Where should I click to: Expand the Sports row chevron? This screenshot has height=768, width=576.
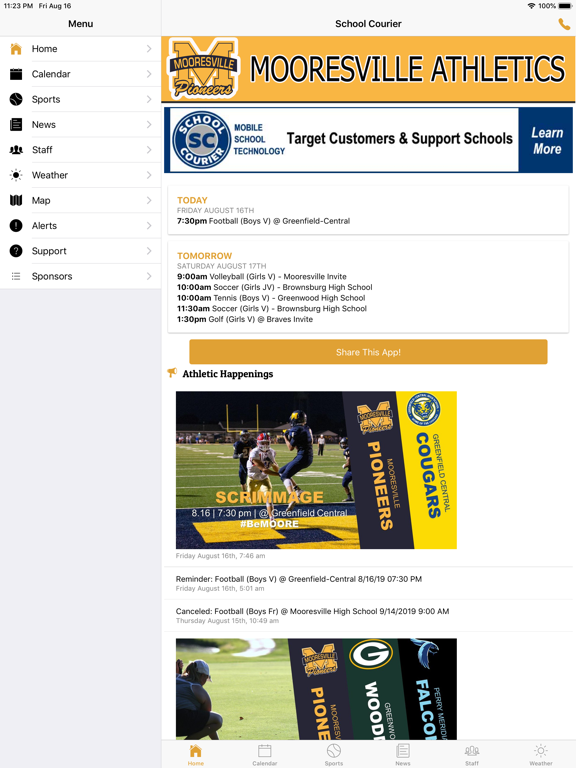tap(149, 99)
